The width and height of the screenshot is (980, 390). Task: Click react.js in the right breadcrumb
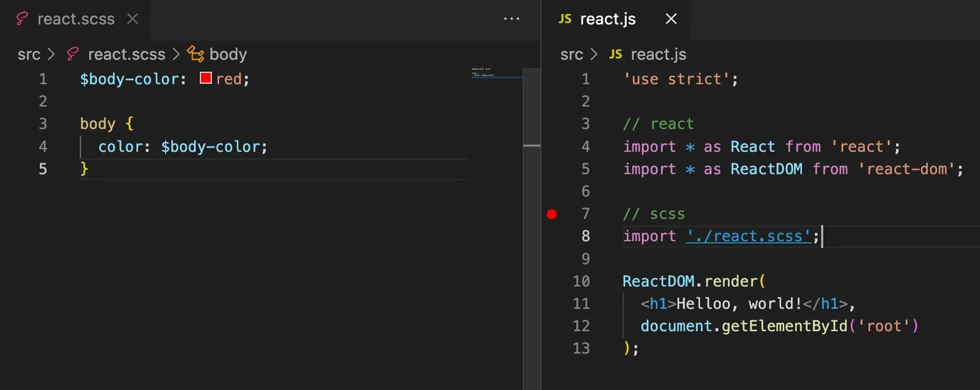658,55
